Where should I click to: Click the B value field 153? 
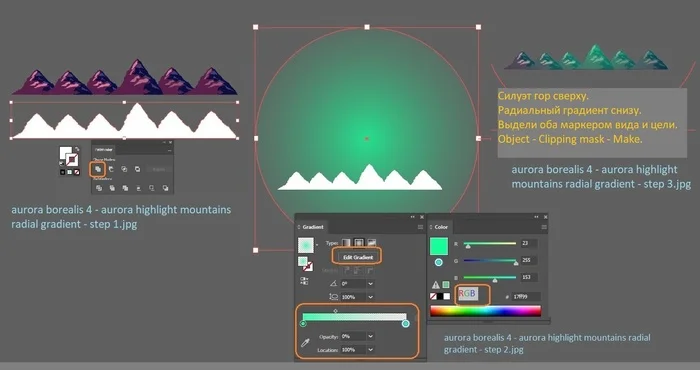point(529,277)
